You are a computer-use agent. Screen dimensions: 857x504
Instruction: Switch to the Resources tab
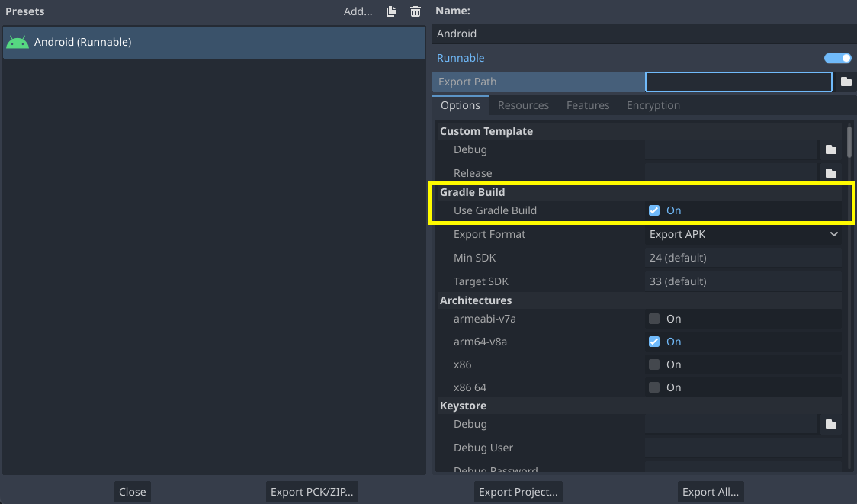[x=523, y=105]
